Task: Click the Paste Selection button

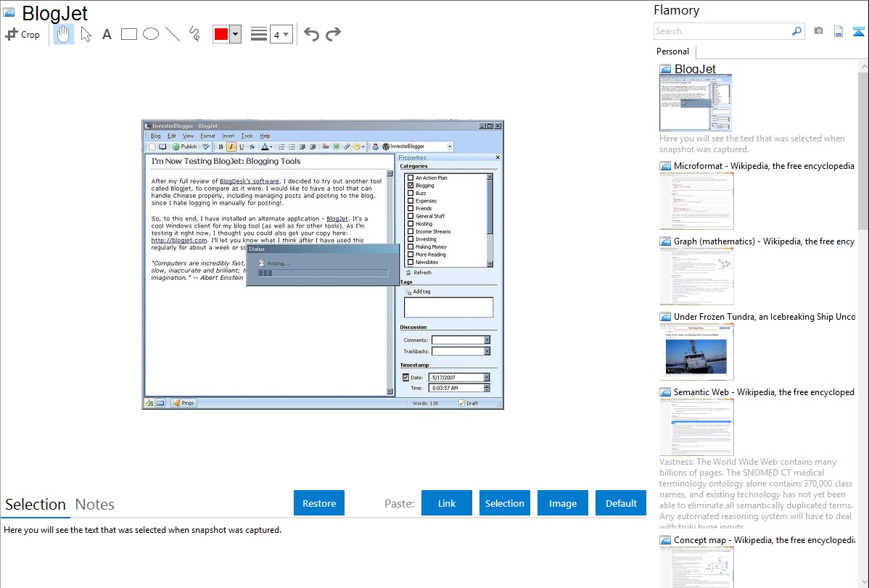Action: coord(505,503)
